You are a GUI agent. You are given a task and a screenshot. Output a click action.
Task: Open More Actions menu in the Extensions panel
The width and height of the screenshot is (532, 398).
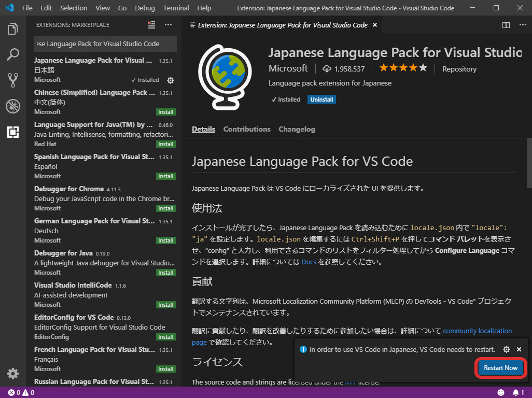(x=167, y=24)
